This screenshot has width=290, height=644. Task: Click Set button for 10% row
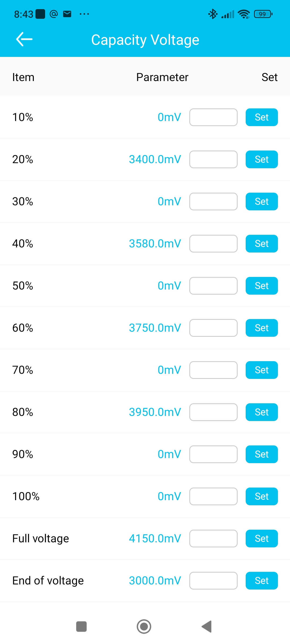click(262, 117)
